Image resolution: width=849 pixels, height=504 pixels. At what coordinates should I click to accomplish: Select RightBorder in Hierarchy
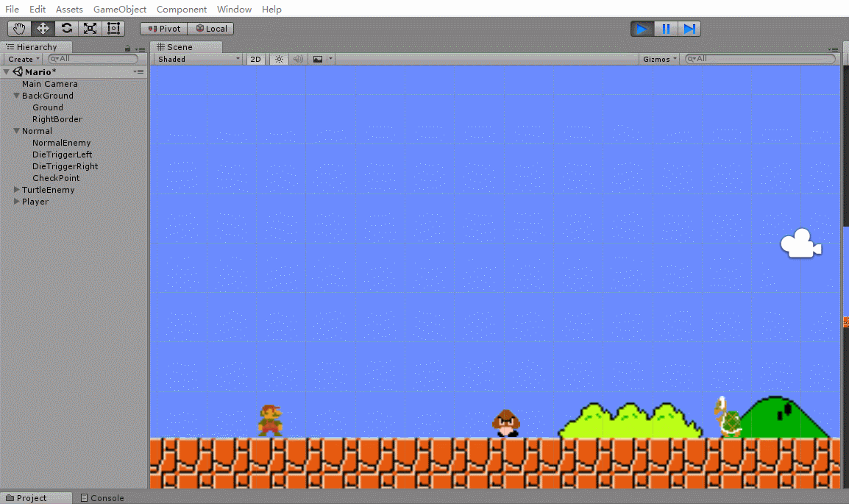(x=57, y=119)
